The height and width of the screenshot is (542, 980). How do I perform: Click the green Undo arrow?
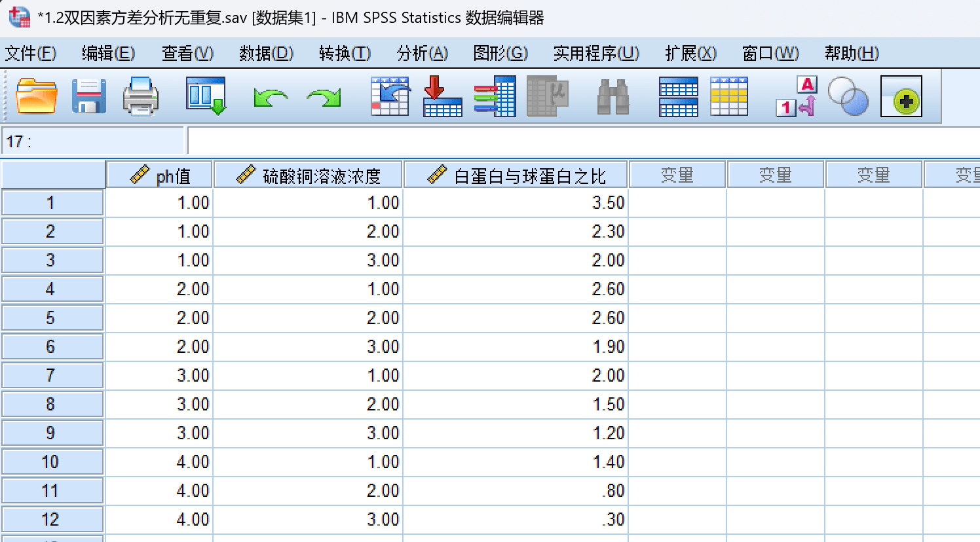271,98
